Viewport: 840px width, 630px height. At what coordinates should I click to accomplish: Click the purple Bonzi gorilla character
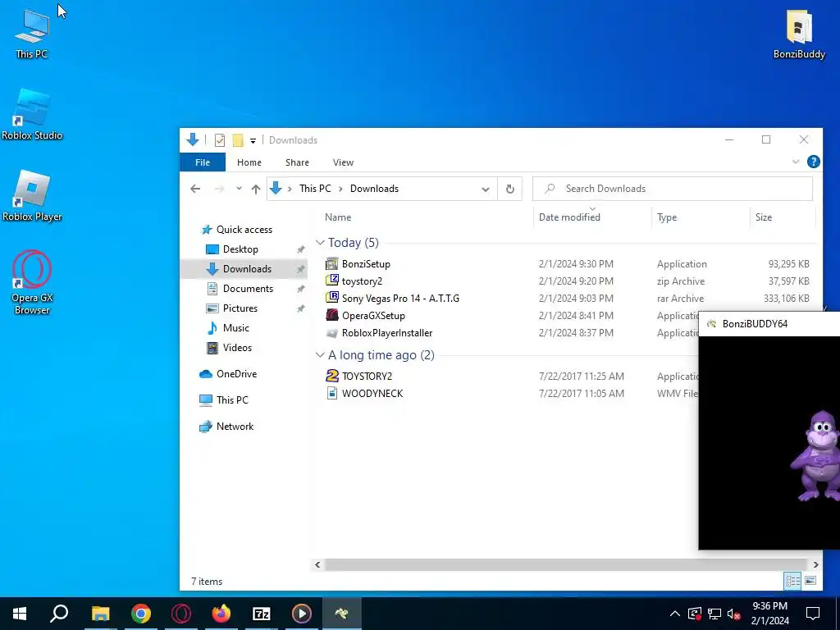coord(815,455)
